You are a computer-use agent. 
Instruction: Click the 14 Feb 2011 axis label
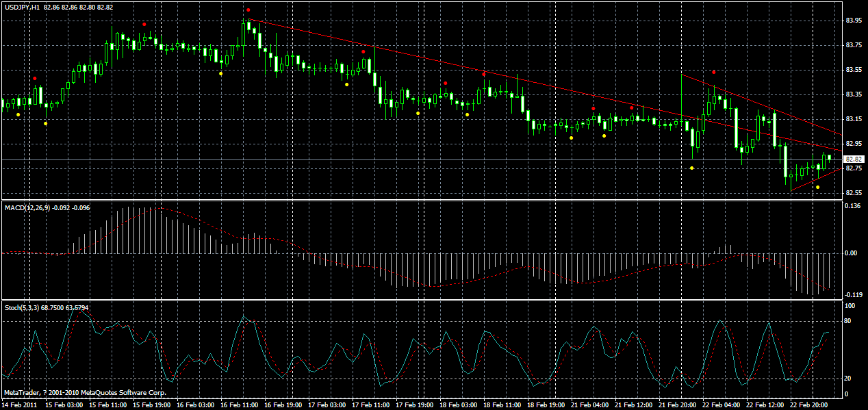pos(21,404)
